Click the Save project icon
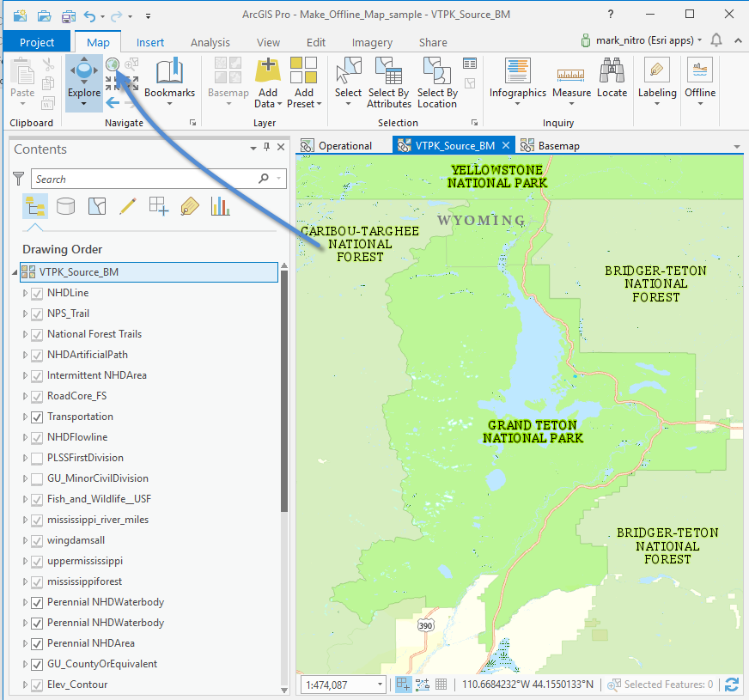Image resolution: width=749 pixels, height=700 pixels. tap(69, 16)
